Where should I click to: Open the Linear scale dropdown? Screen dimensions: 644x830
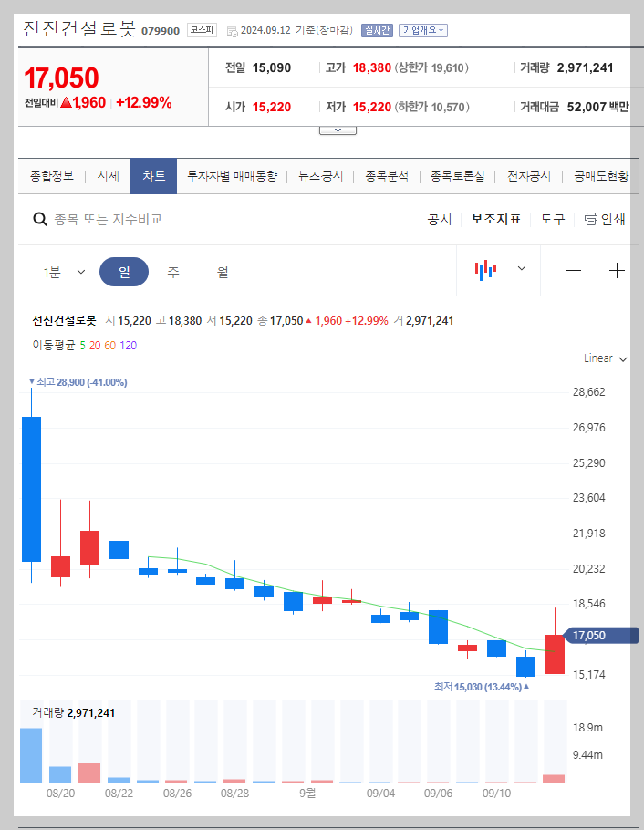[603, 358]
